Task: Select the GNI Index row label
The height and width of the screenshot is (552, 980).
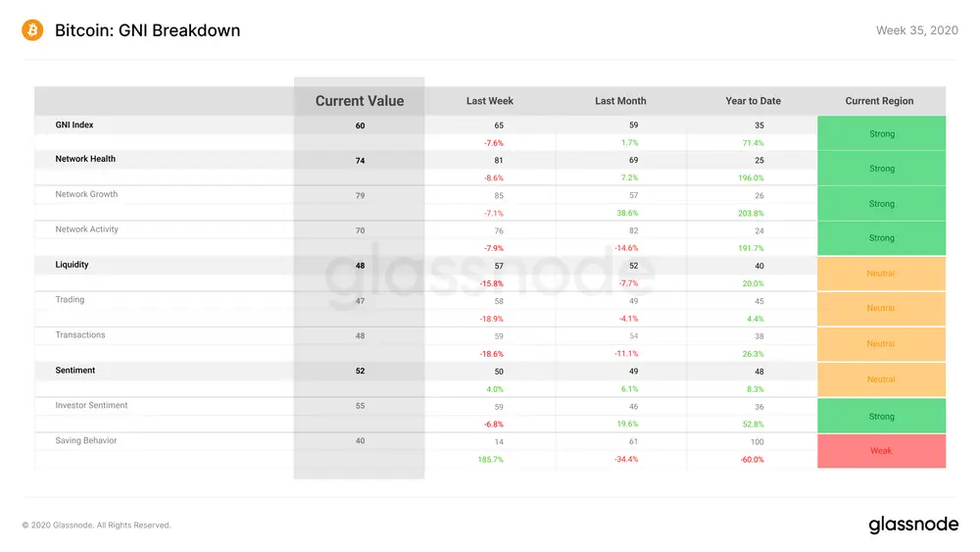Action: coord(73,125)
